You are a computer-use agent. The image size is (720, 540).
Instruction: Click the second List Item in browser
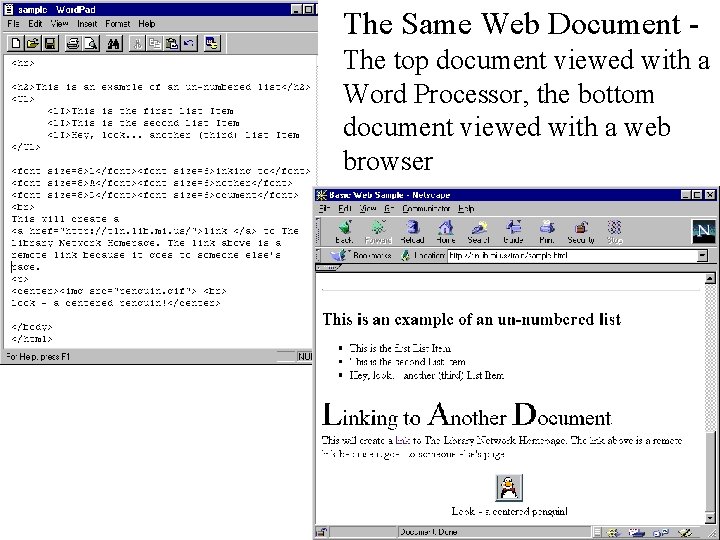click(x=407, y=362)
